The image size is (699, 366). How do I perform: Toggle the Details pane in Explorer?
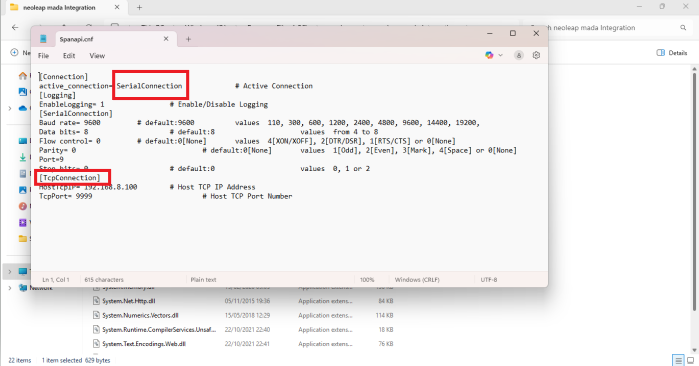(672, 53)
